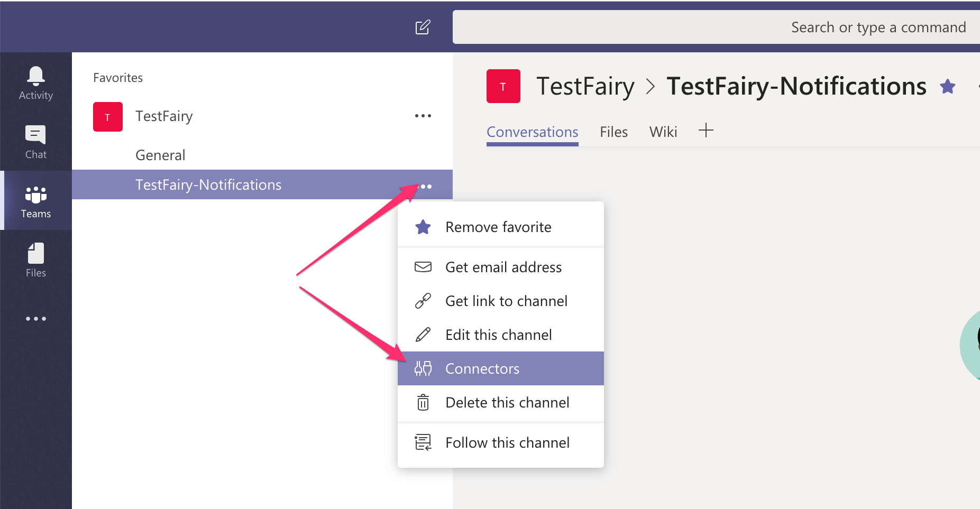Click the search or command box

point(714,27)
